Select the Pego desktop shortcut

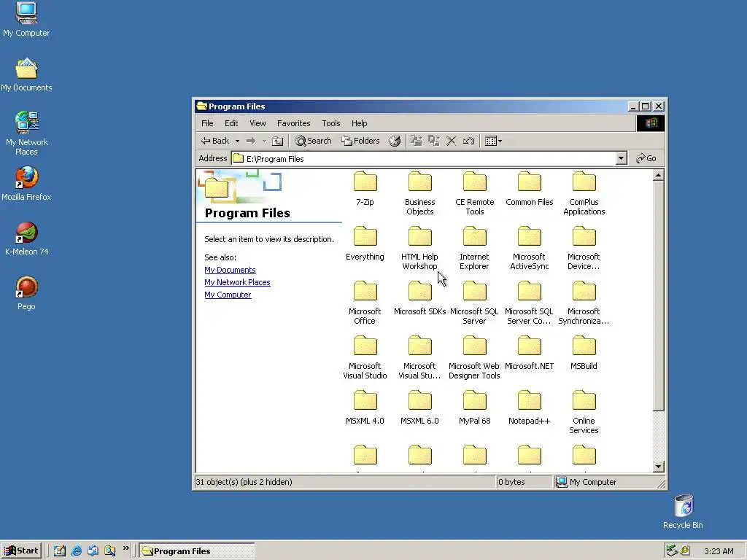pyautogui.click(x=27, y=293)
